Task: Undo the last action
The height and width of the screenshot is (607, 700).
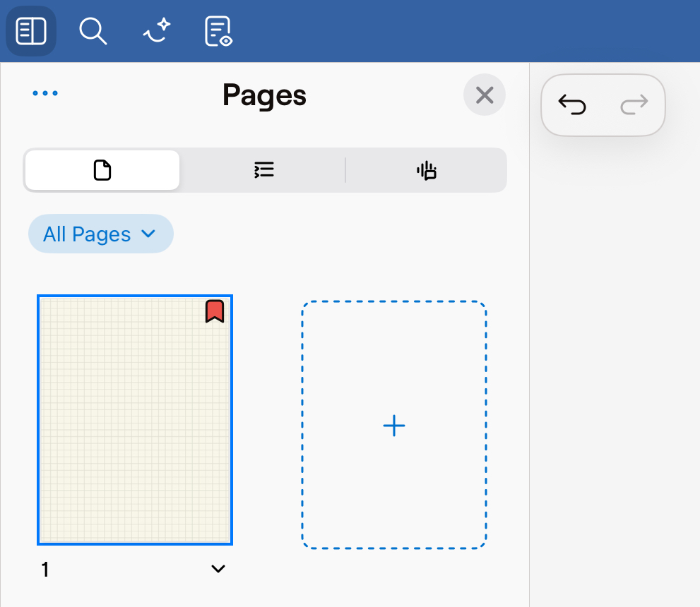Action: coord(572,105)
